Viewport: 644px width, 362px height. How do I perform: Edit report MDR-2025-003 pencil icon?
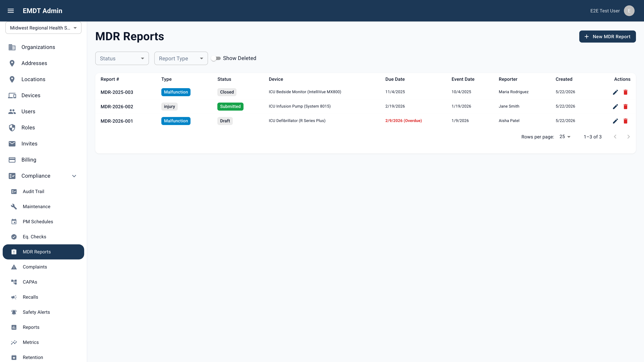tap(615, 92)
